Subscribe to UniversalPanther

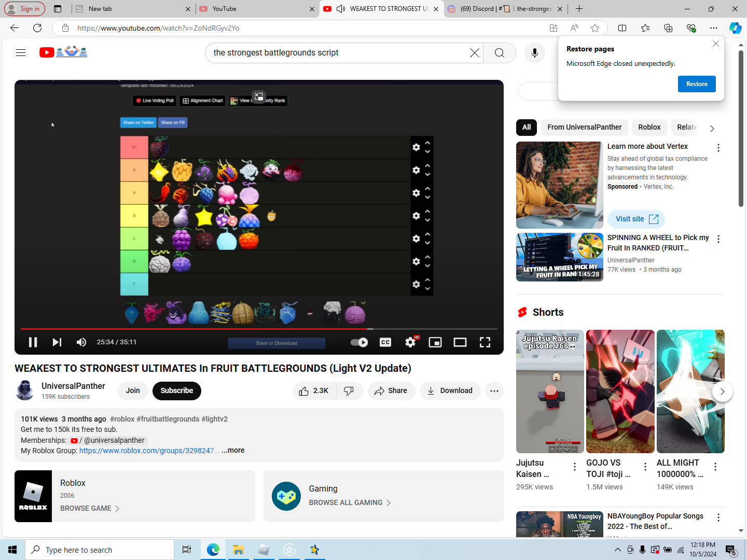[x=177, y=391]
